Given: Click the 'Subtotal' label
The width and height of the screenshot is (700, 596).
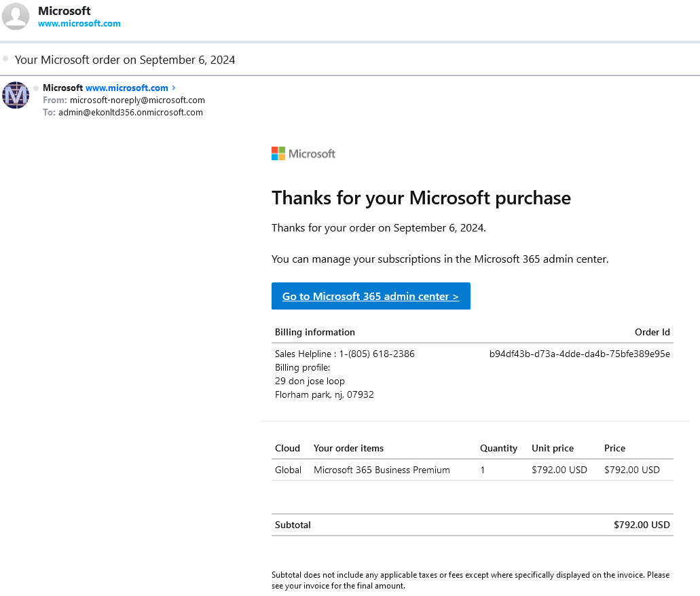Looking at the screenshot, I should tap(293, 525).
